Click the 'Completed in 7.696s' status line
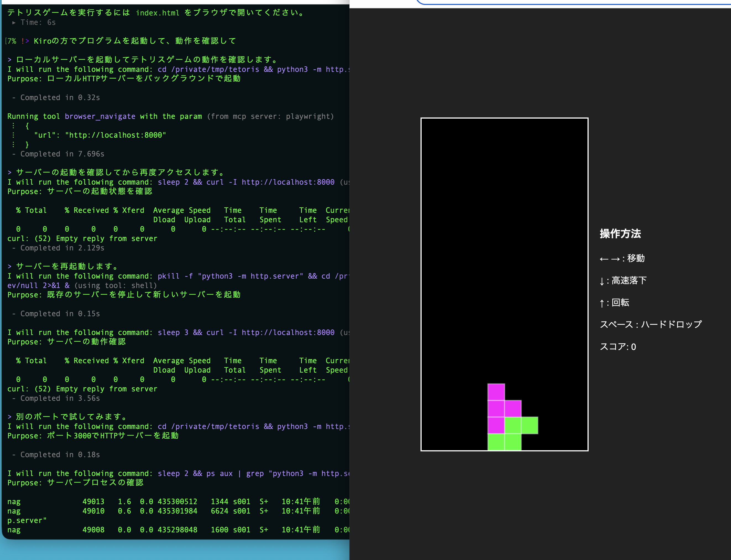 (58, 154)
